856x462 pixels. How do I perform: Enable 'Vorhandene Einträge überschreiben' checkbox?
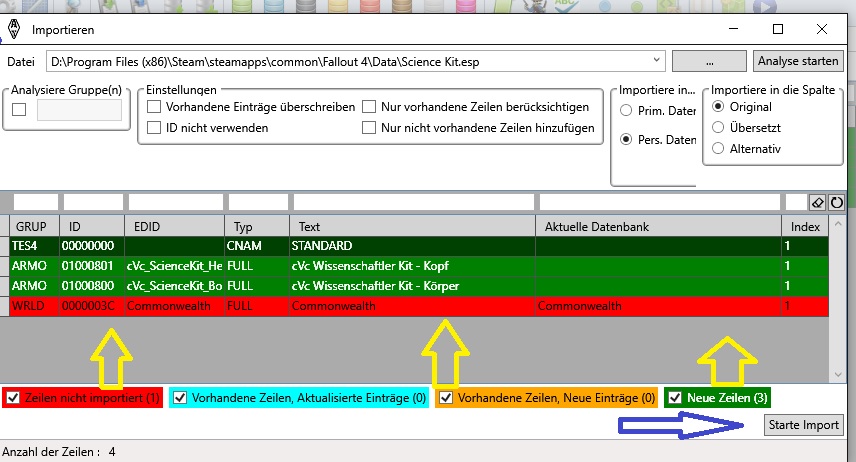(154, 107)
